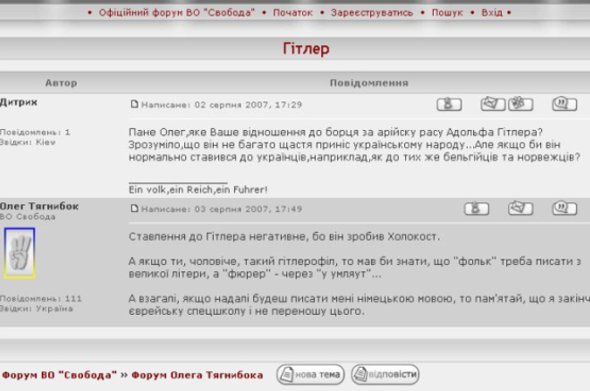Click post page icon beside 02 серпня 2007

point(134,104)
